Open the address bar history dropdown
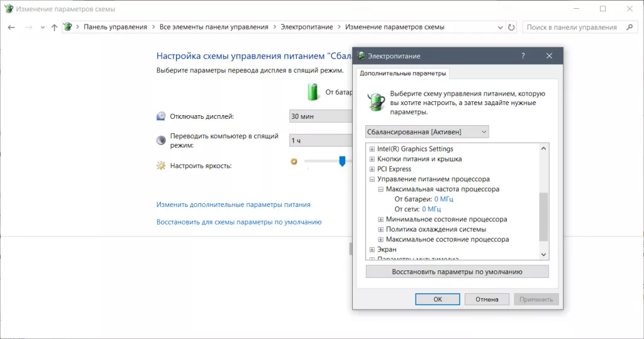 [500, 28]
